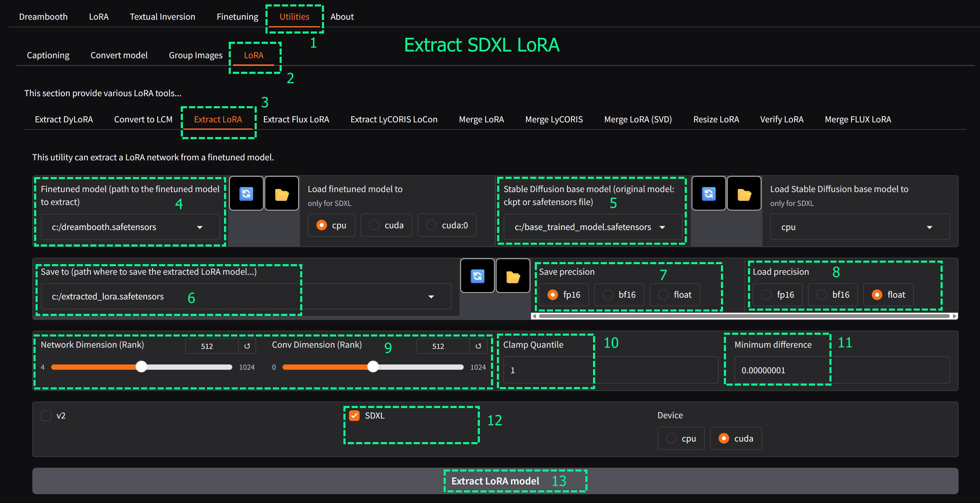
Task: Refresh the finetuned model list
Action: (246, 194)
